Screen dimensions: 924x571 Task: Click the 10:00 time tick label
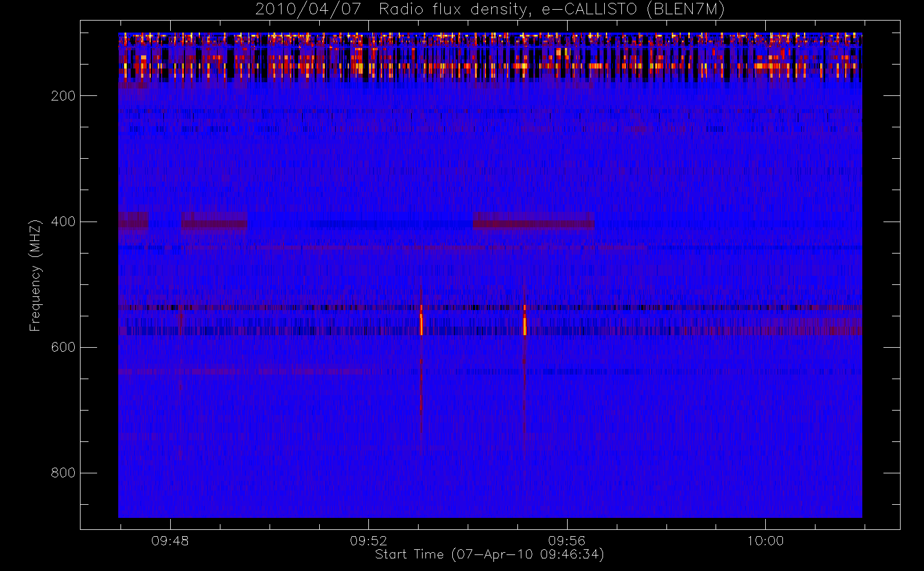pos(765,541)
